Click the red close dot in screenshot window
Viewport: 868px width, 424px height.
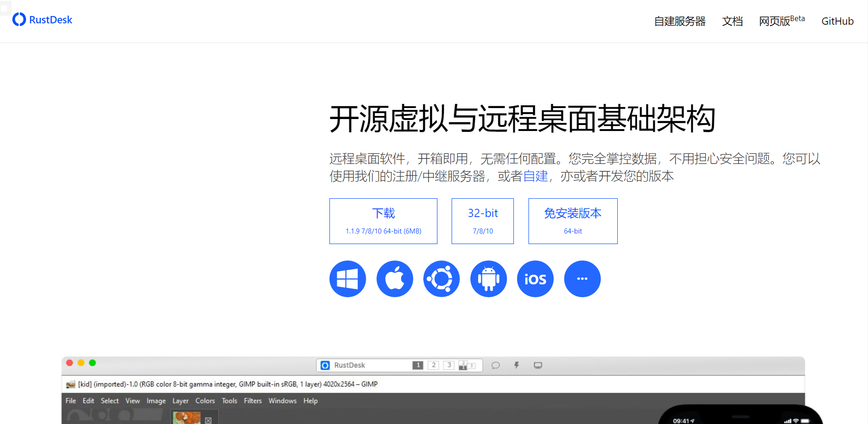point(70,363)
